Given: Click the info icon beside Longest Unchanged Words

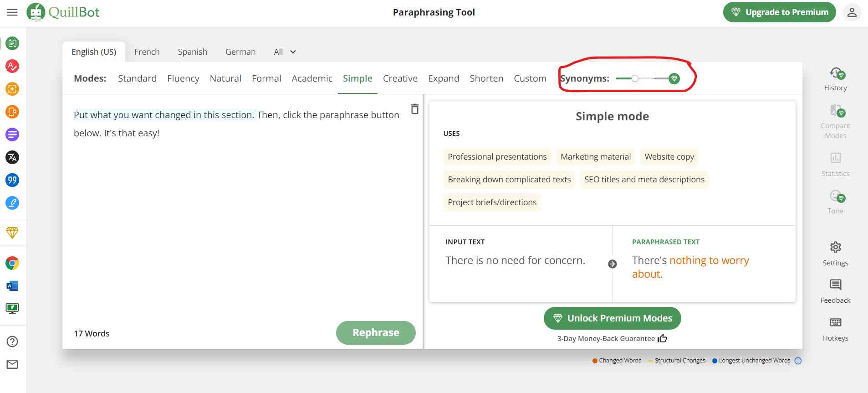Looking at the screenshot, I should (798, 361).
